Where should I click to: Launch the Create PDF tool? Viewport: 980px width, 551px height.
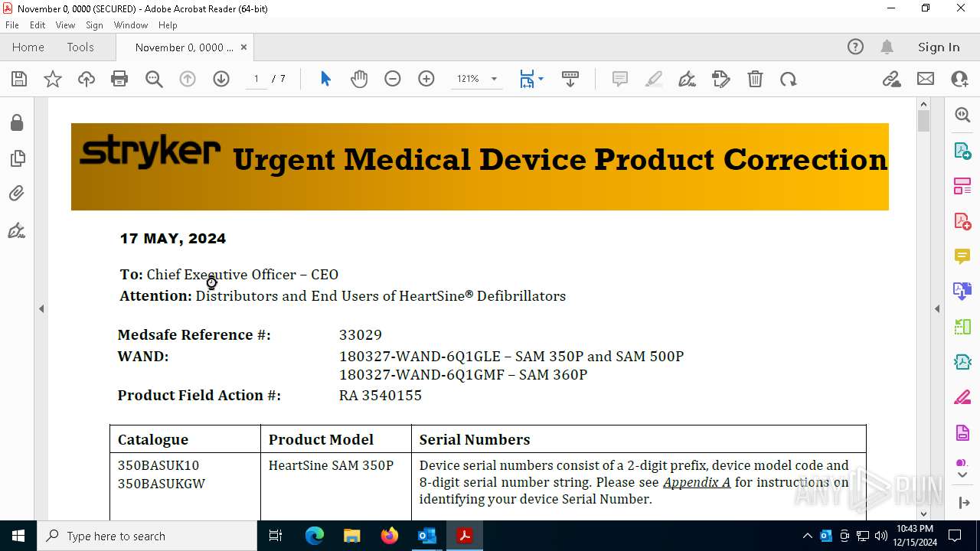click(962, 221)
